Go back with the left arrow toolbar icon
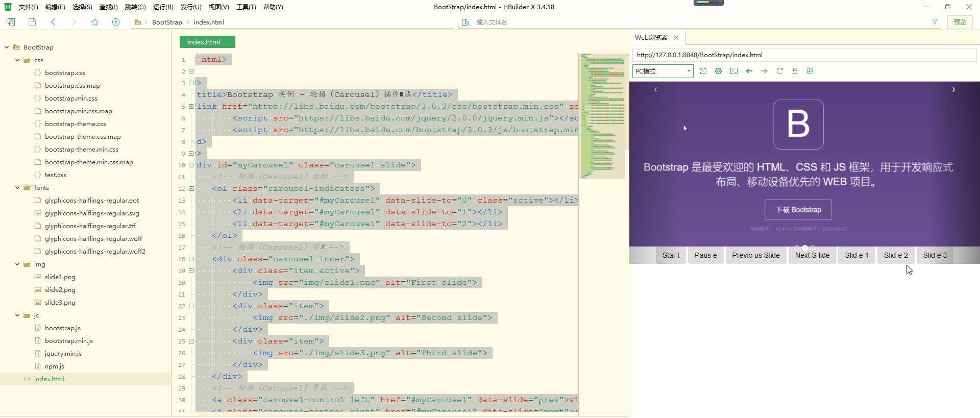Viewport: 980px width, 418px height. point(53,22)
